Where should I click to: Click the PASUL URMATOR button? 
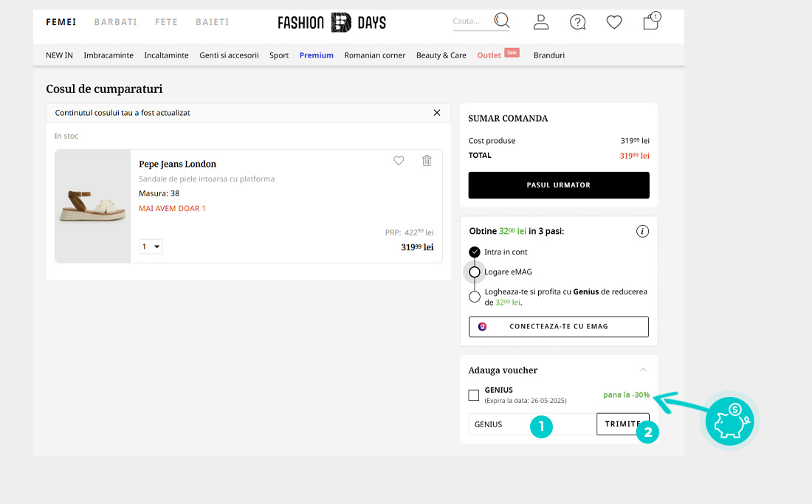point(559,185)
